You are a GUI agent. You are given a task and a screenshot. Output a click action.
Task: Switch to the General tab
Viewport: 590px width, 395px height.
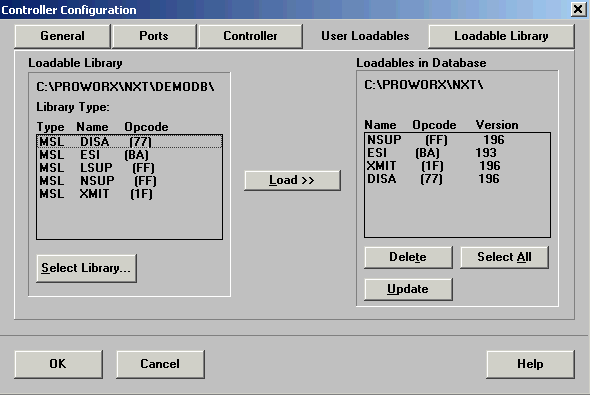[62, 36]
